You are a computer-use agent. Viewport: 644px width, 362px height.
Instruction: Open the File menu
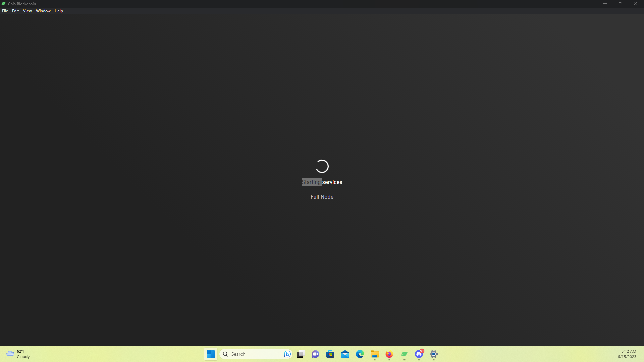5,11
